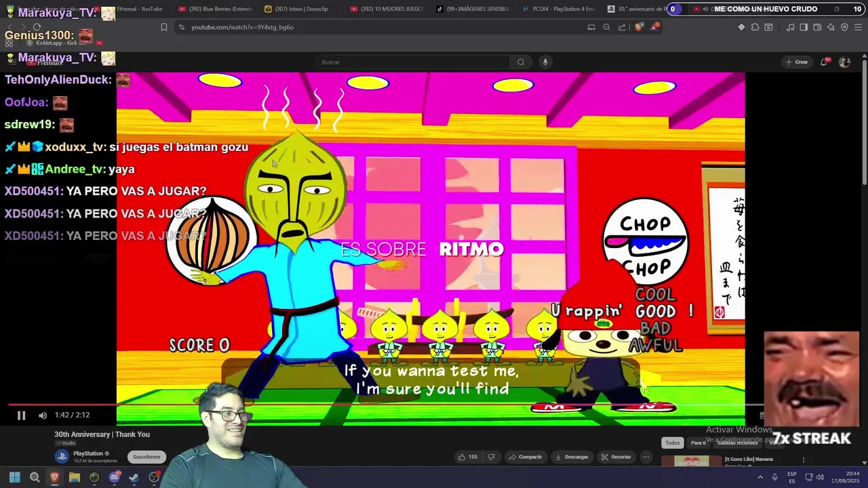Toggle the browser sidebar panel

(804, 27)
